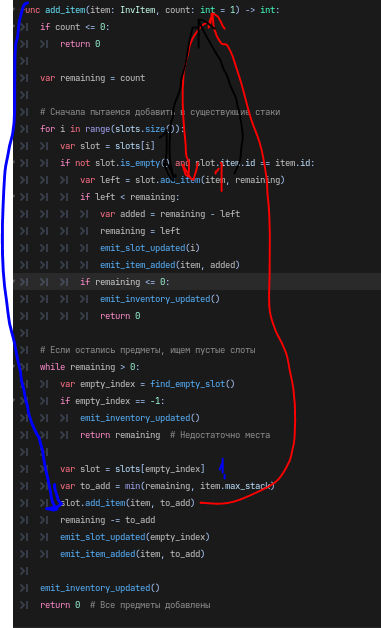Click the InvItem type in function signature

(137, 10)
